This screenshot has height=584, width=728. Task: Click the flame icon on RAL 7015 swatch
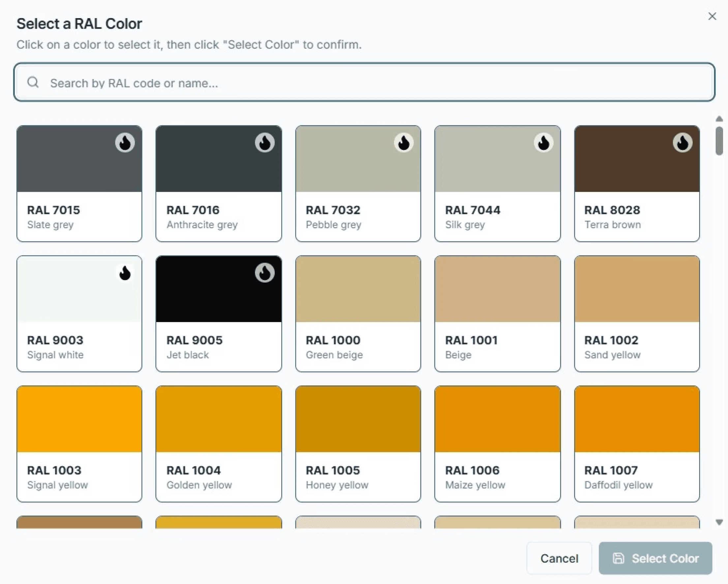(x=125, y=142)
